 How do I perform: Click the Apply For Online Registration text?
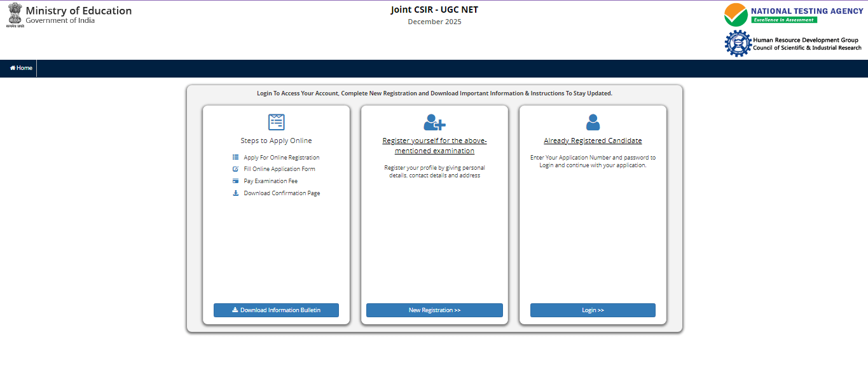tap(282, 158)
